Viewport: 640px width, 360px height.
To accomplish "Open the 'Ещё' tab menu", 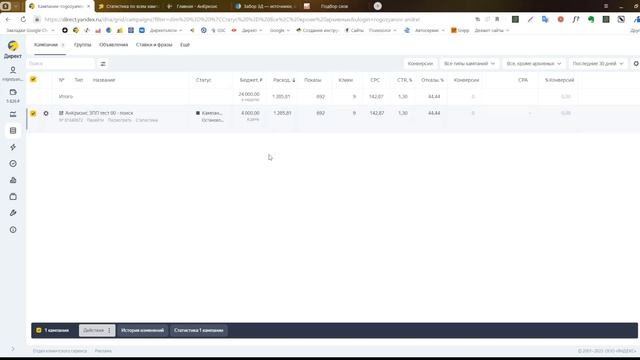I will click(x=185, y=44).
